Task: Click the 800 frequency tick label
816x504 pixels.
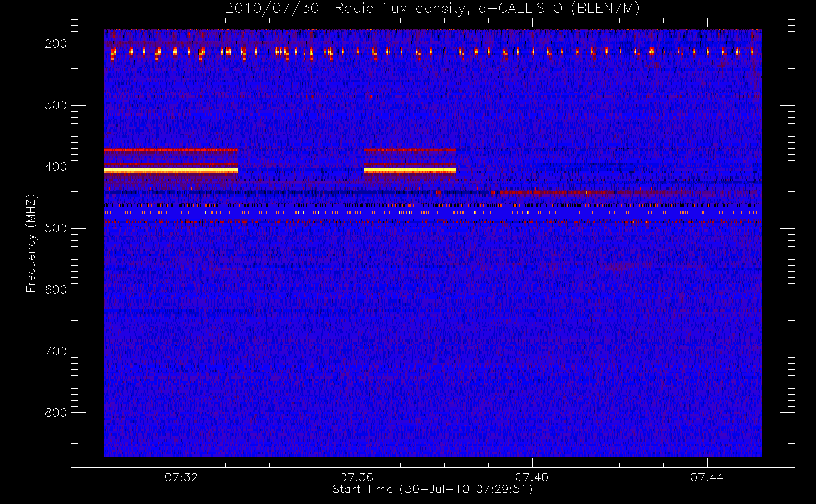Action: (x=56, y=413)
